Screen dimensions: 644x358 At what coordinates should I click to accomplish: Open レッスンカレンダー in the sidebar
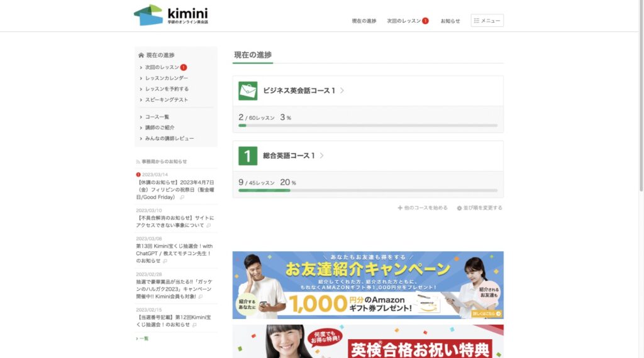coord(166,78)
